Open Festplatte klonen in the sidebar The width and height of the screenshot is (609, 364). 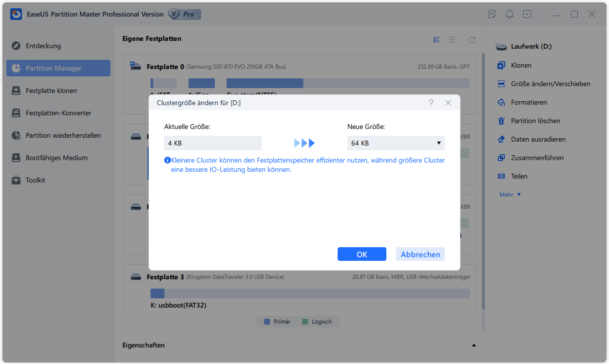[x=58, y=91]
